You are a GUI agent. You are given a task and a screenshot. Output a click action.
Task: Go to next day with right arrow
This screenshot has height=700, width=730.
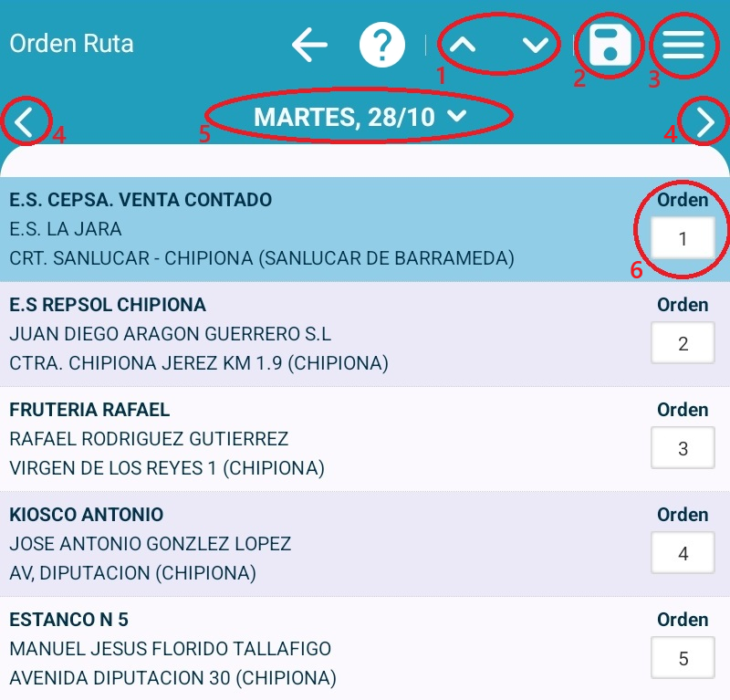coord(705,121)
